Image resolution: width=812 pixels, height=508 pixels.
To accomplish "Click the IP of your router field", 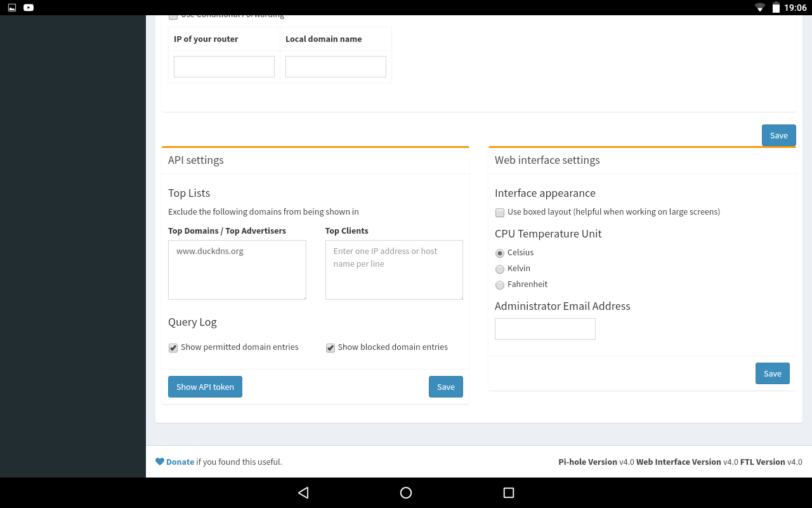I will [x=224, y=67].
